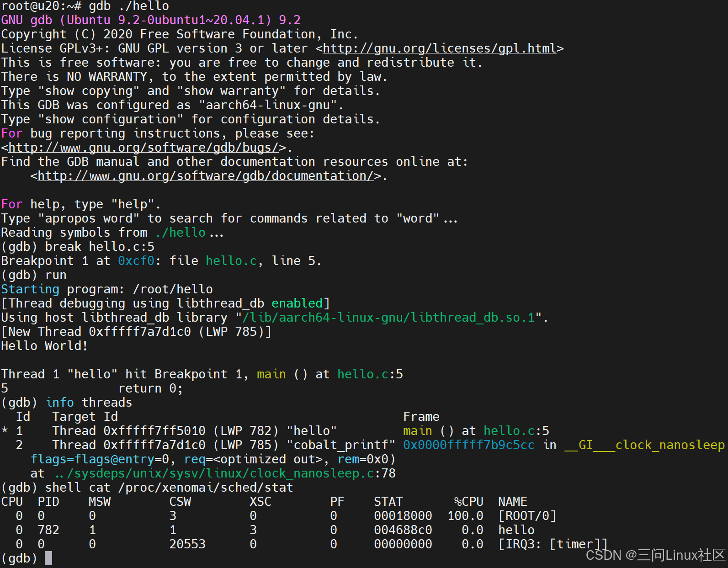Click the PID 782 cell
The width and height of the screenshot is (728, 568).
pos(48,530)
